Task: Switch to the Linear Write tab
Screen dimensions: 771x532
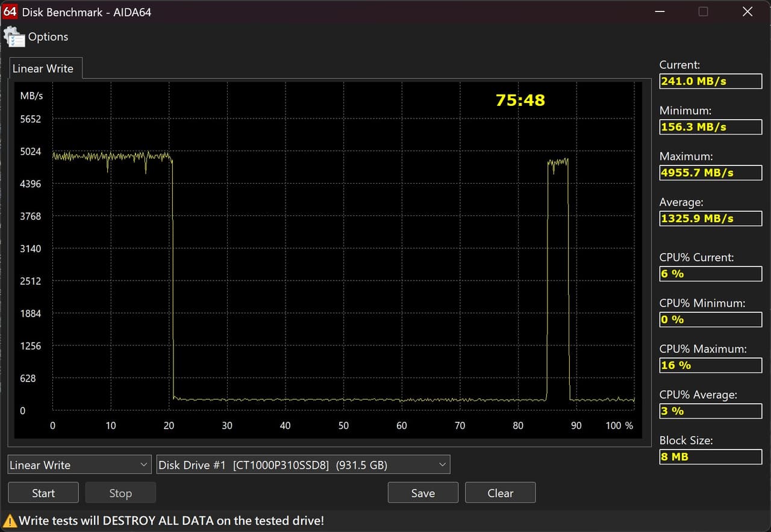Action: pyautogui.click(x=43, y=69)
